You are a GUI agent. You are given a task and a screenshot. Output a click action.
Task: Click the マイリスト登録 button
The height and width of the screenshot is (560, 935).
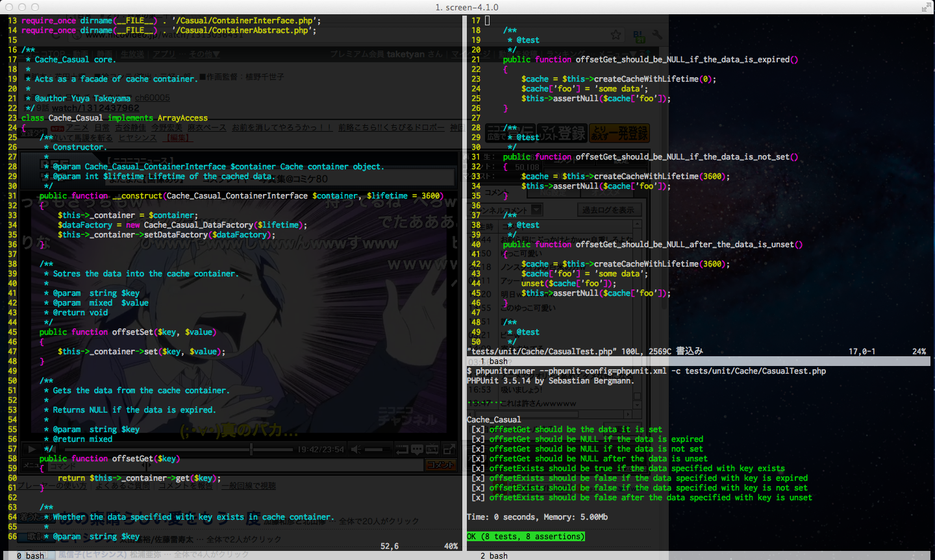point(562,134)
